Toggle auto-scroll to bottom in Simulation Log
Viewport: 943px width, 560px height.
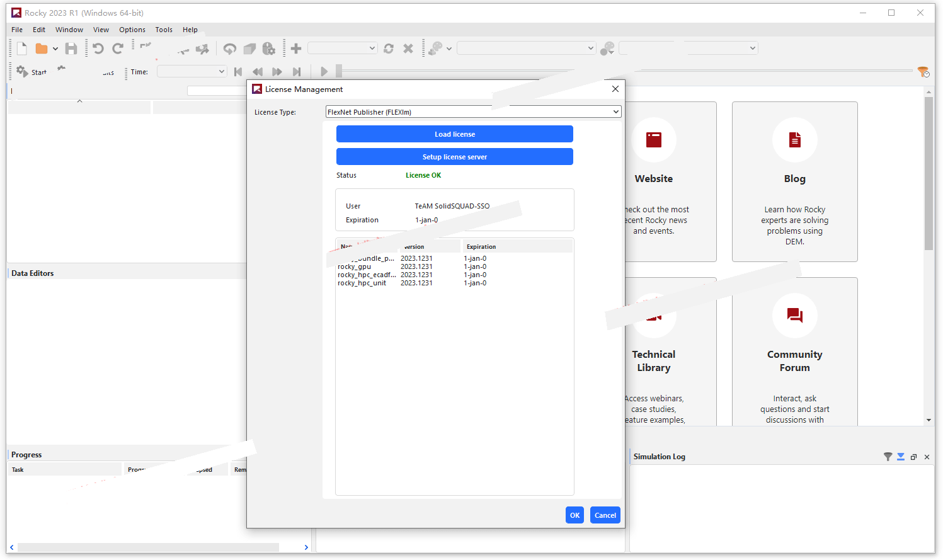[x=901, y=457]
